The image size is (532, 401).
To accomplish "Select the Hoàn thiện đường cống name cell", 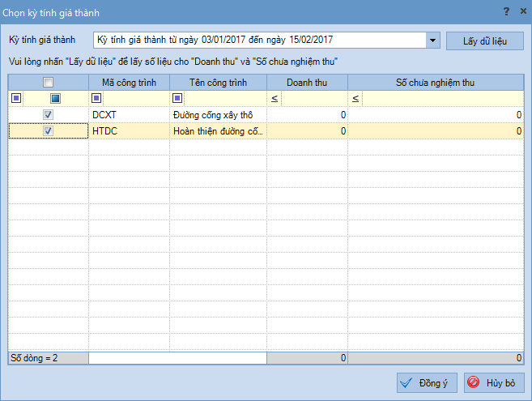I will click(217, 130).
